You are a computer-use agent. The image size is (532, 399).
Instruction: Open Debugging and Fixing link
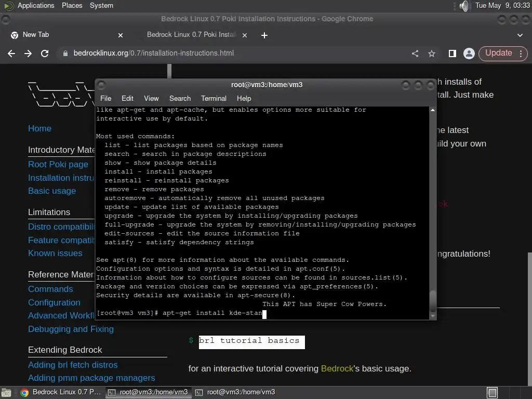(71, 329)
